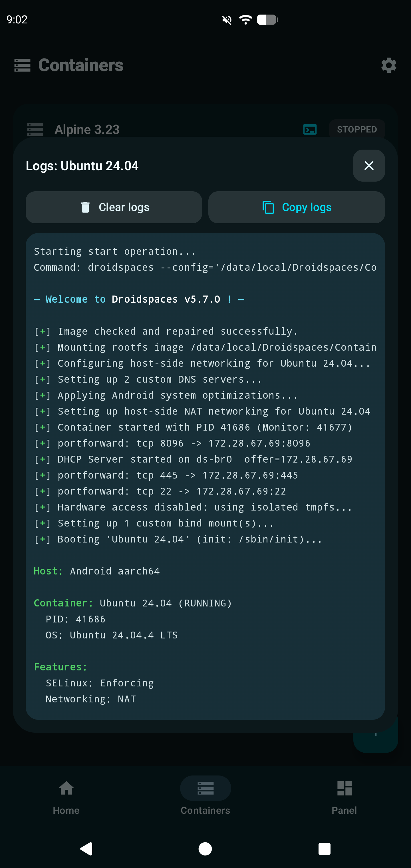This screenshot has width=411, height=868.
Task: Select 'Applying Android system optimizations' line
Action: [166, 395]
